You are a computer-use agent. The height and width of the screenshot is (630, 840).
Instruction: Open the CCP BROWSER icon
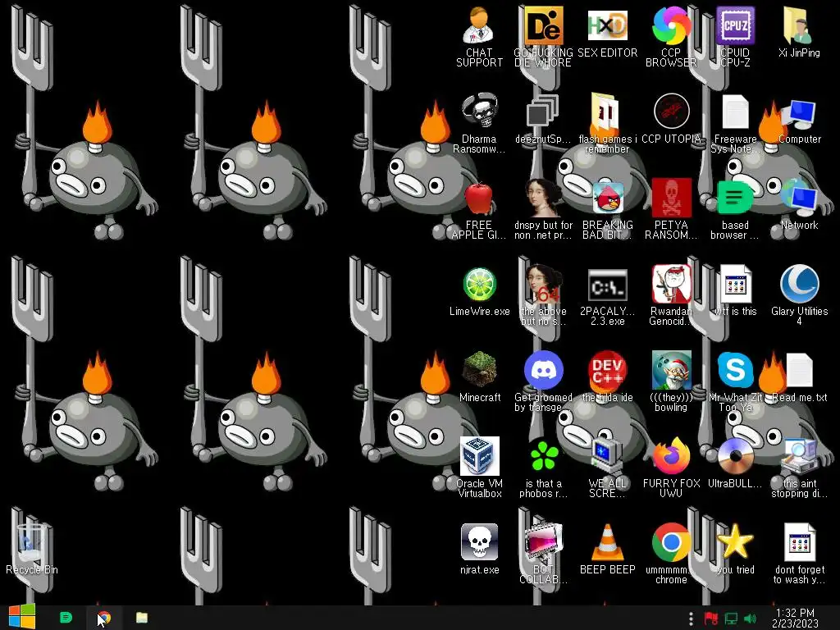671,25
